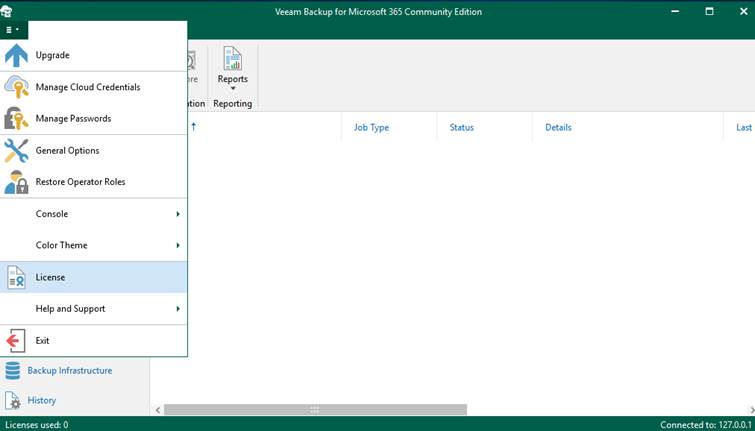The width and height of the screenshot is (755, 431).
Task: Open the History view
Action: point(41,401)
